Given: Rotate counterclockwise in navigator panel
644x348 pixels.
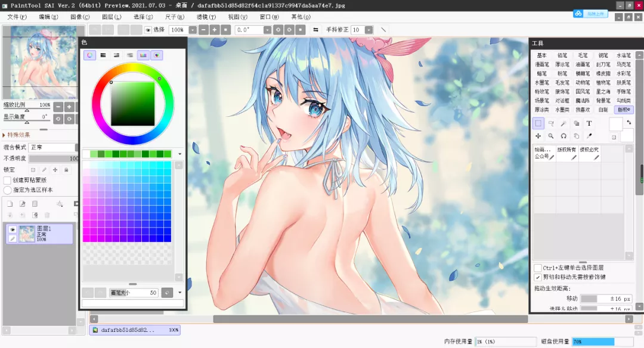Looking at the screenshot, I should point(58,119).
